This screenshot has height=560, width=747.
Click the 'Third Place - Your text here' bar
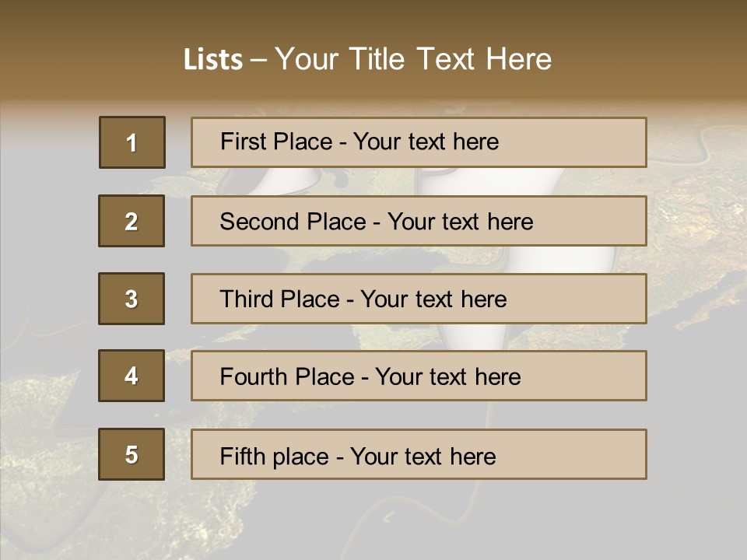[419, 299]
